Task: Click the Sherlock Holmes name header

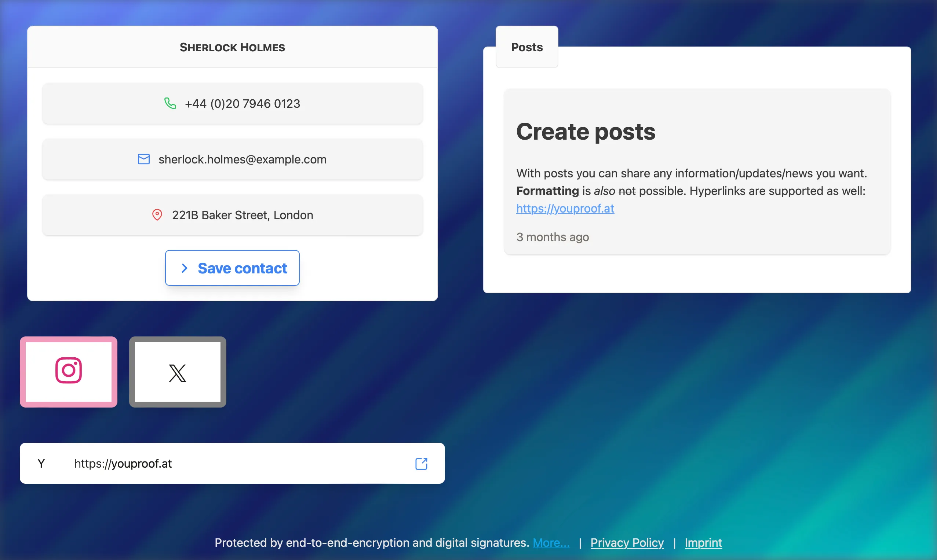Action: [x=232, y=48]
